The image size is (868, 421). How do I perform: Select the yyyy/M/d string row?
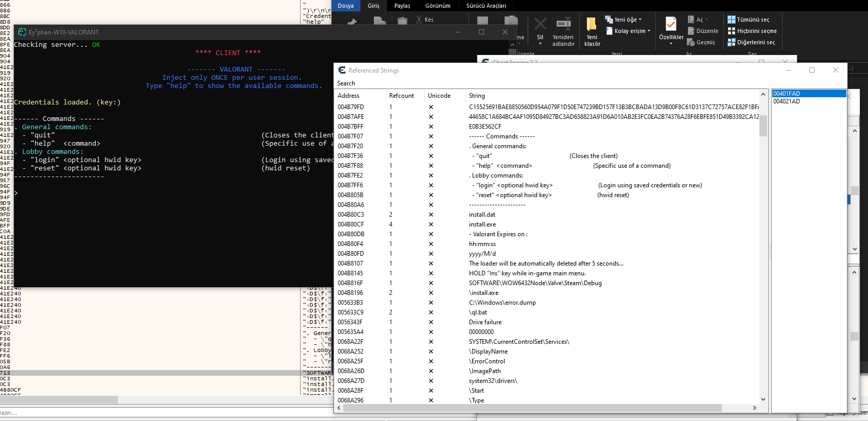coord(547,254)
